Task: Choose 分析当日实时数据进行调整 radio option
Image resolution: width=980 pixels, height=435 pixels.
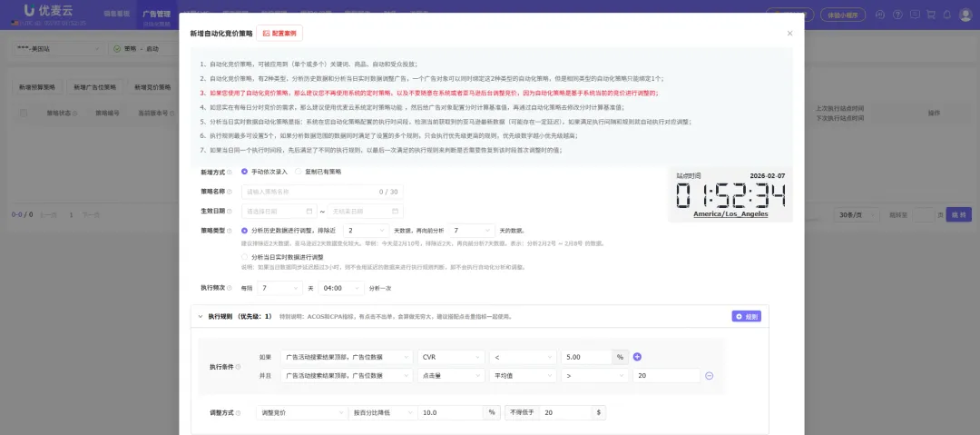Action: [245, 257]
